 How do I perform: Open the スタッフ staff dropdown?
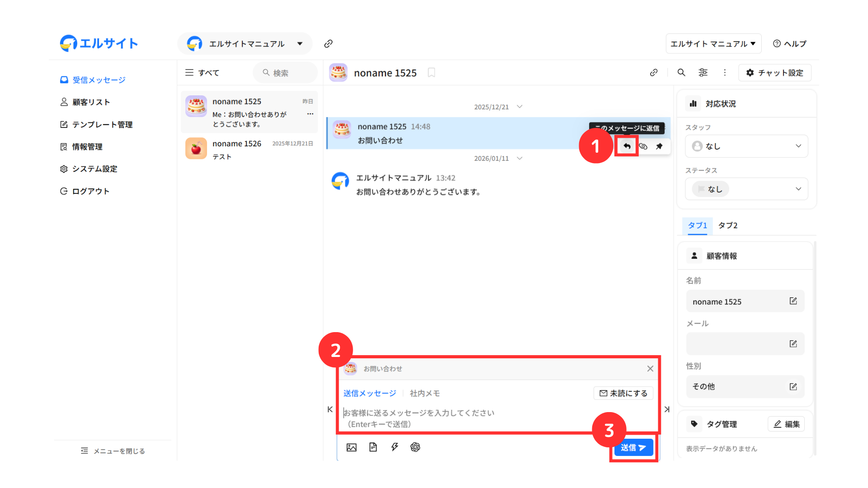746,146
